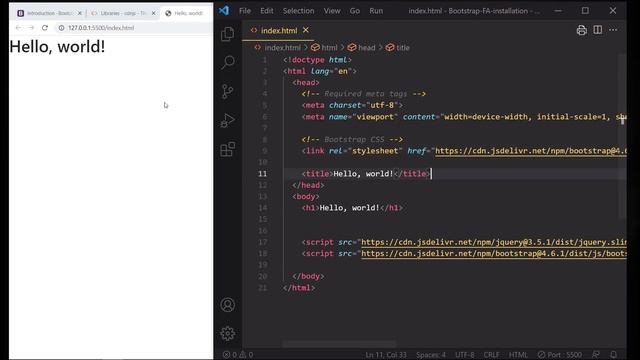This screenshot has width=640, height=360.
Task: Open the editor More Actions ellipsis
Action: click(x=613, y=30)
